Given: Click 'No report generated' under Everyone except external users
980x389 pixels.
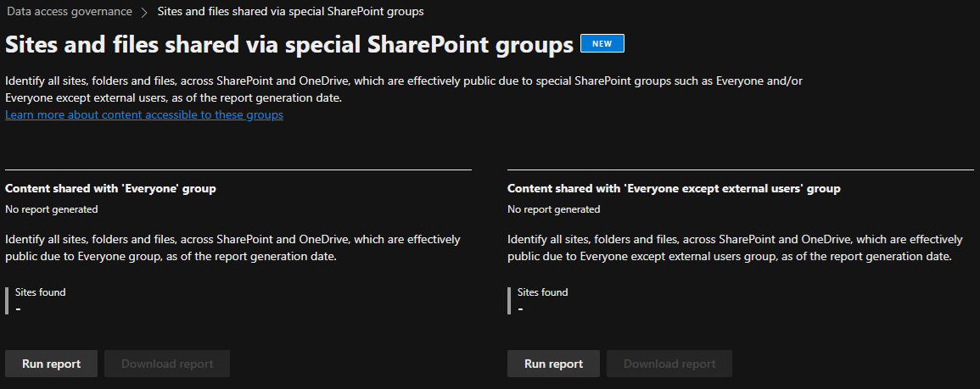Looking at the screenshot, I should pos(554,209).
